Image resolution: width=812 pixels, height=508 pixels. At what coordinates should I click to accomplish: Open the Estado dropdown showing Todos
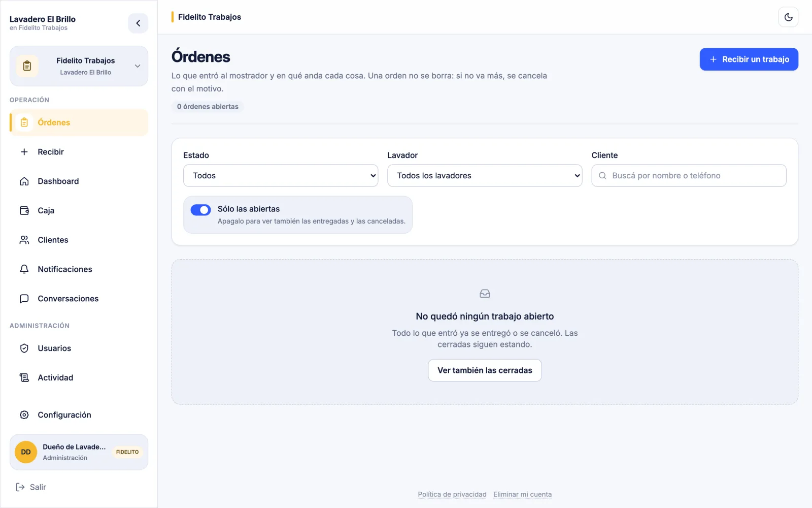281,176
